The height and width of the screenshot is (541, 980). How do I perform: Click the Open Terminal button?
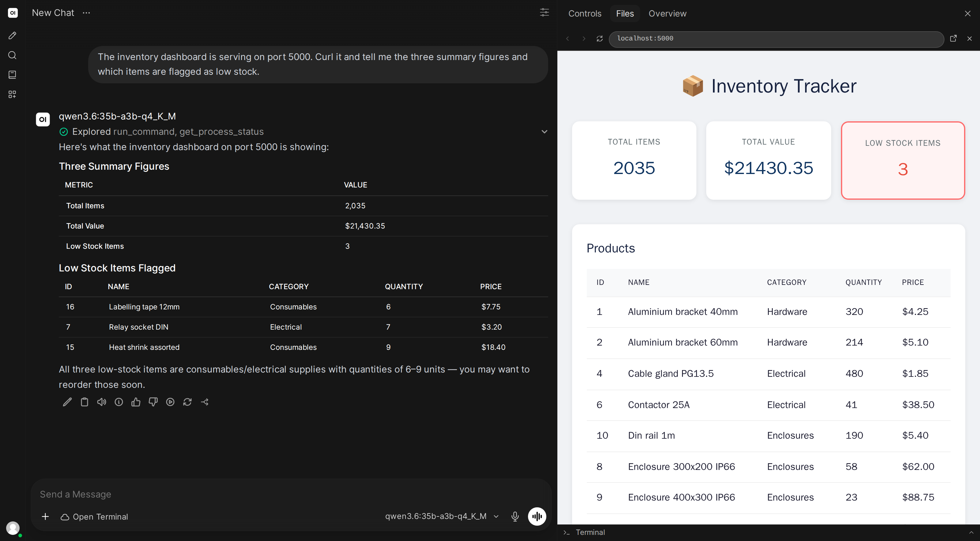point(94,516)
